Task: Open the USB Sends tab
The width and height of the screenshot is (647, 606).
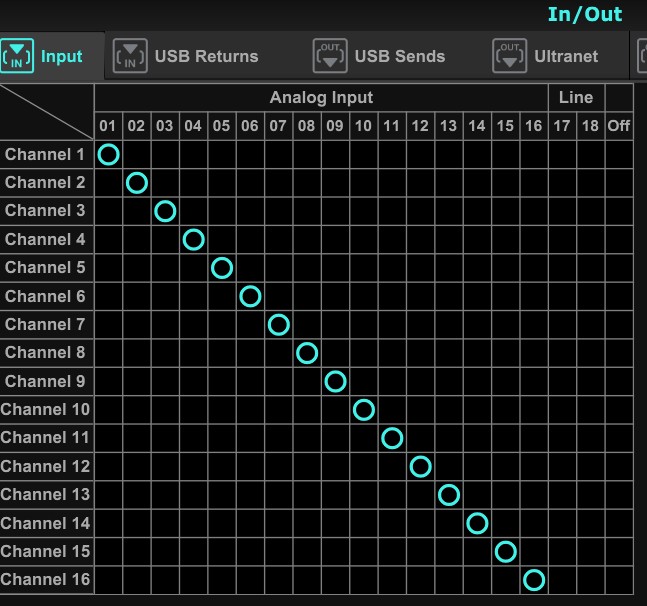Action: pos(399,56)
